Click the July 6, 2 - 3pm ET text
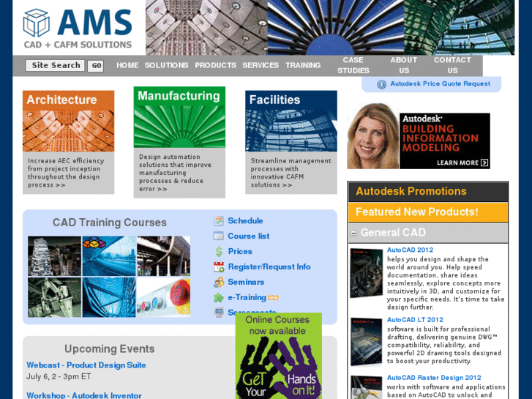The image size is (532, 399). click(x=59, y=376)
